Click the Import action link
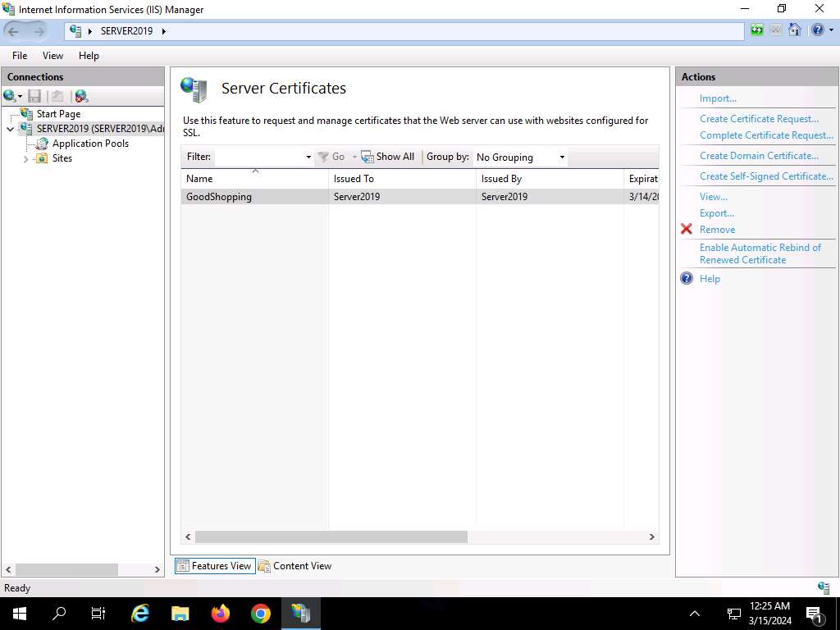The image size is (840, 630). 718,98
